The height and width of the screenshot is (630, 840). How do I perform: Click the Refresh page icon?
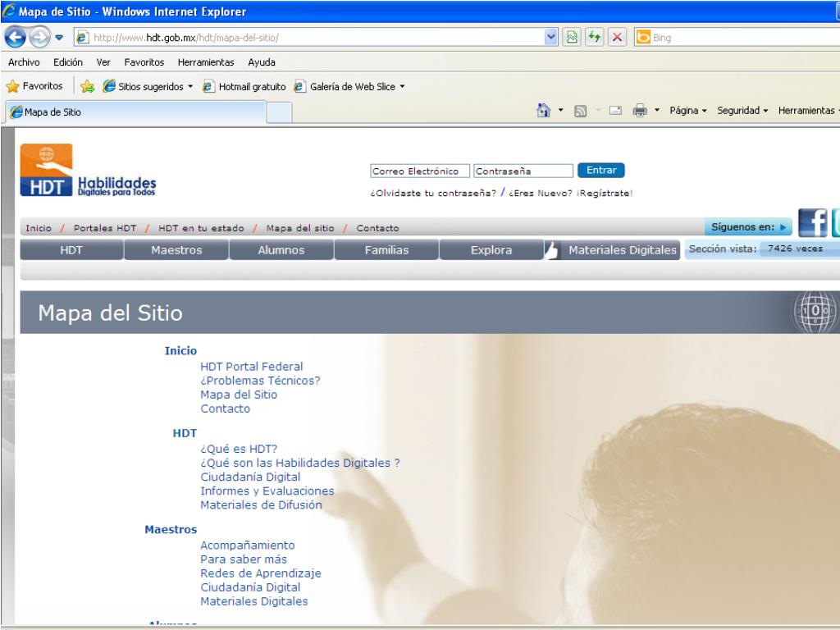pyautogui.click(x=595, y=38)
